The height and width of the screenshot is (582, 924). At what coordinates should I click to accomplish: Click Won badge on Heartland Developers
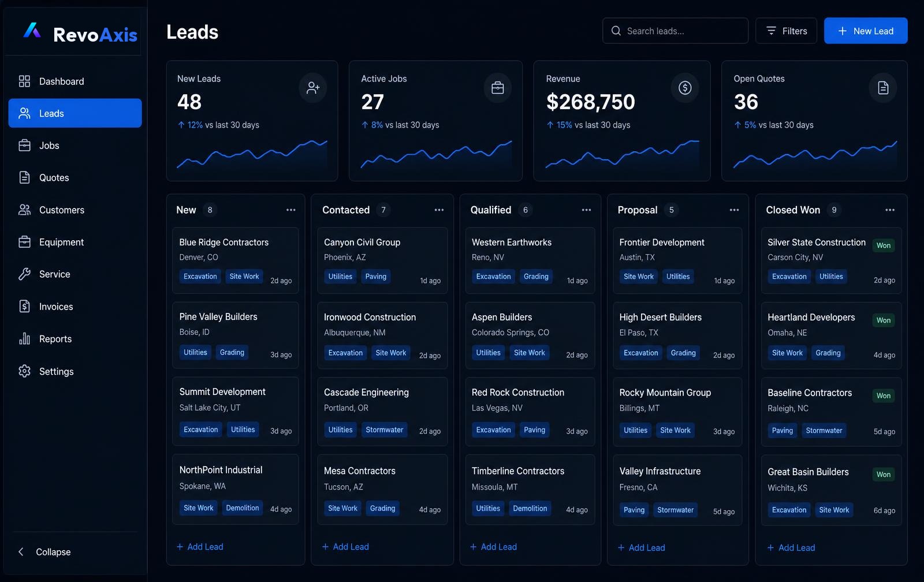point(884,320)
